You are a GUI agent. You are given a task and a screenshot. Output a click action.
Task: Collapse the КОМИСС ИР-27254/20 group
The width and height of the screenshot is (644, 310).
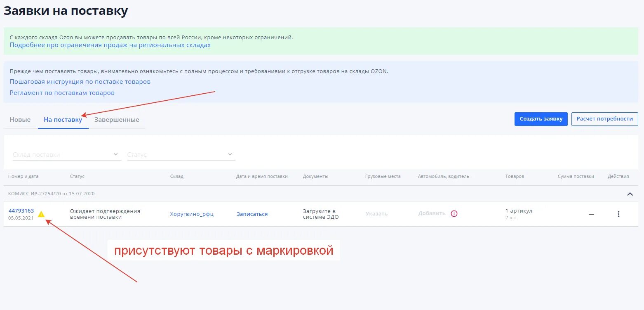click(630, 194)
